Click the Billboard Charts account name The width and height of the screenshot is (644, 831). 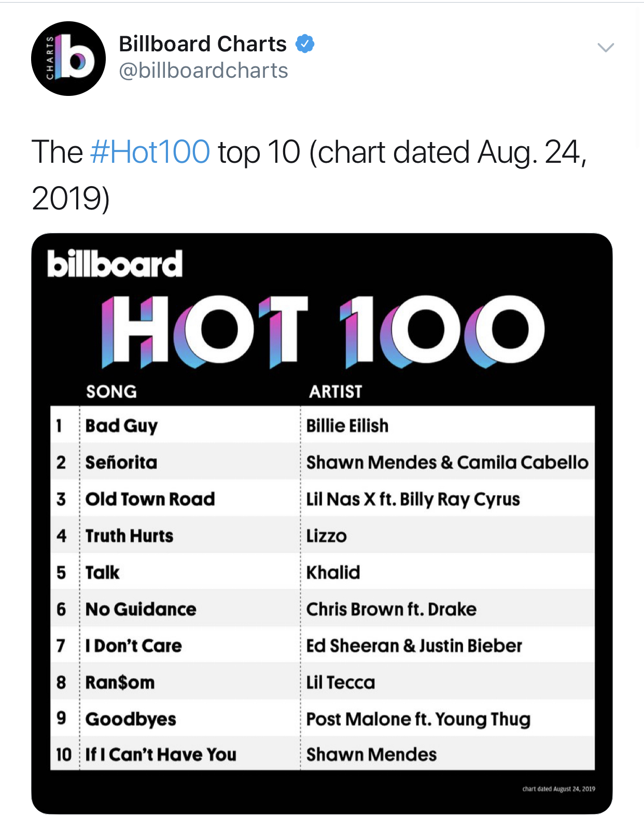click(x=203, y=44)
